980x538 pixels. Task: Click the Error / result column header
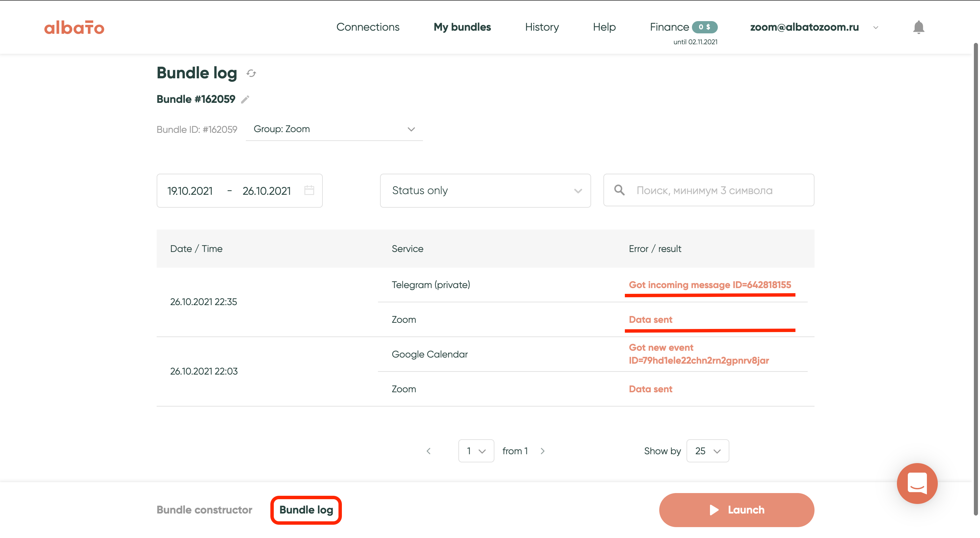655,249
